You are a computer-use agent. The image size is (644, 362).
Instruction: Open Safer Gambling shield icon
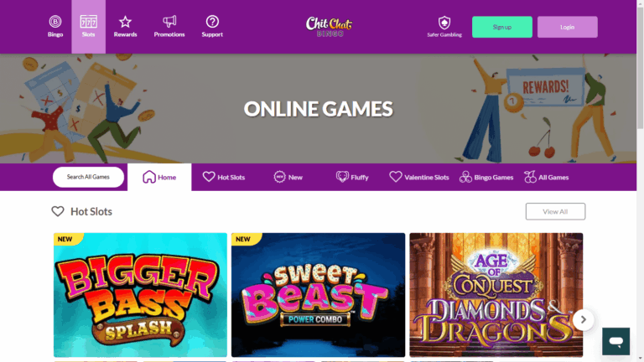point(444,22)
